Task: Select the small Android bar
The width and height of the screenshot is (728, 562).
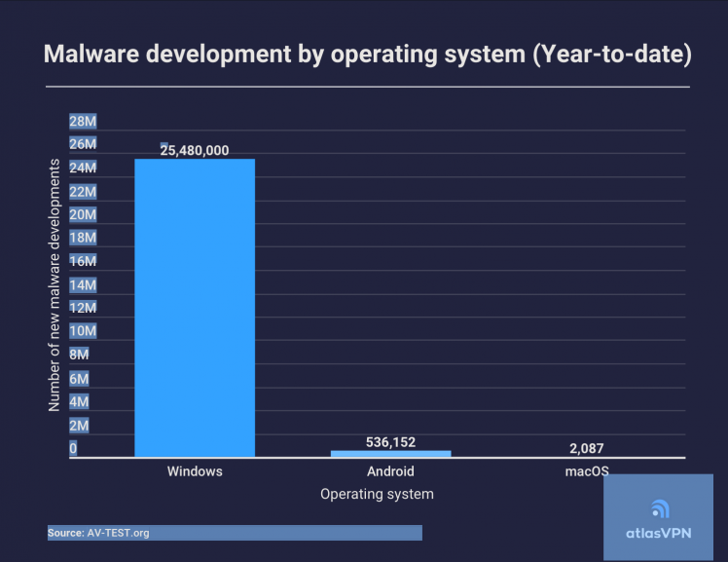Action: [x=390, y=453]
